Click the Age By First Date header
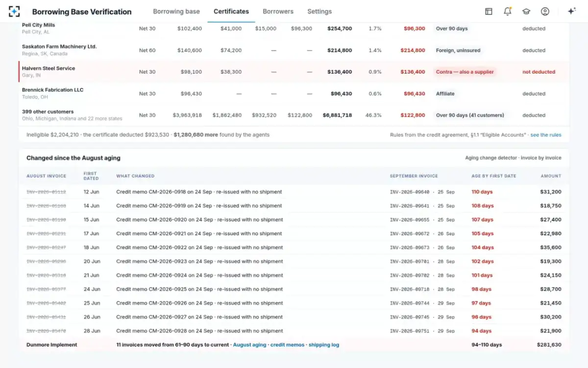Image resolution: width=588 pixels, height=368 pixels. pyautogui.click(x=493, y=176)
